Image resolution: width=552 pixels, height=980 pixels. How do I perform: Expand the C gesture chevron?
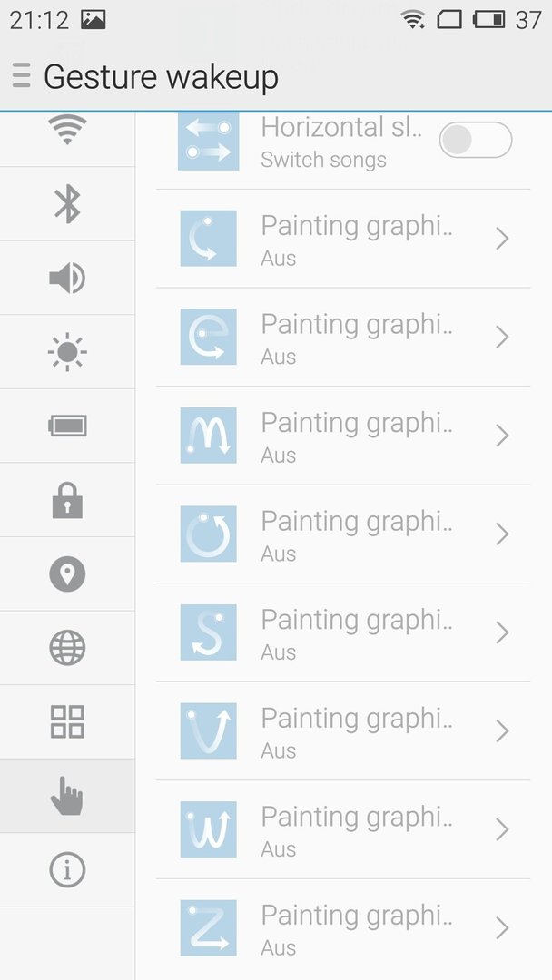coord(502,239)
